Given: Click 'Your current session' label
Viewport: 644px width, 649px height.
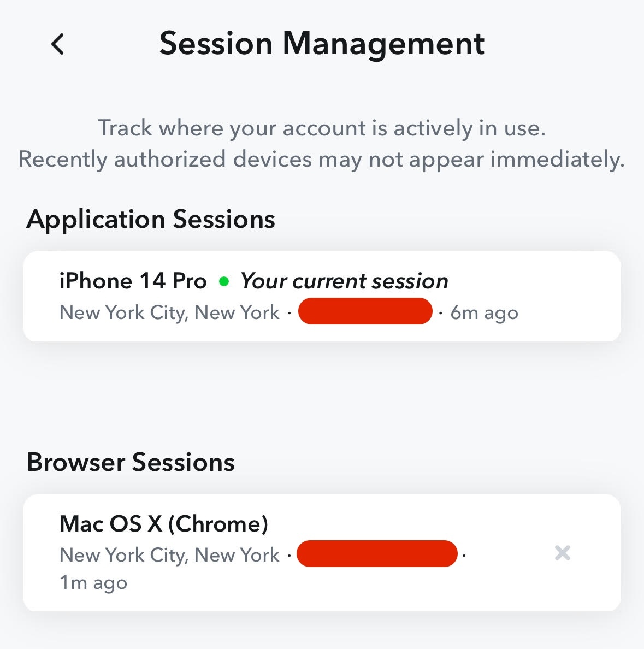Looking at the screenshot, I should [x=344, y=281].
